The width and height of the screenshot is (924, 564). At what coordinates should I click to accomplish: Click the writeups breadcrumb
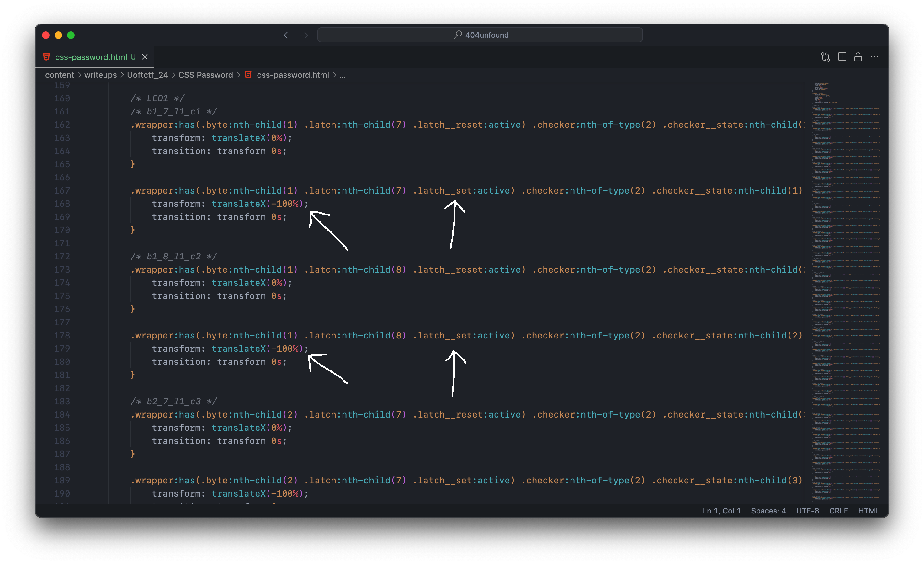[x=100, y=75]
